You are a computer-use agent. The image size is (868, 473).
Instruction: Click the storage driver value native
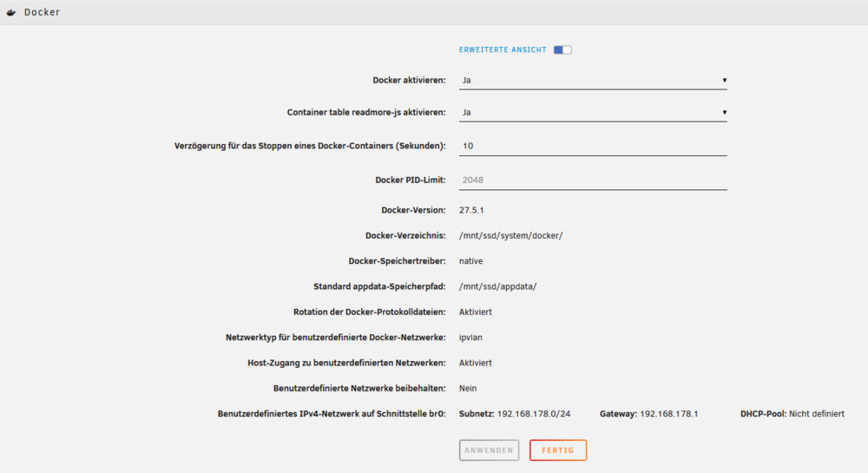[471, 261]
